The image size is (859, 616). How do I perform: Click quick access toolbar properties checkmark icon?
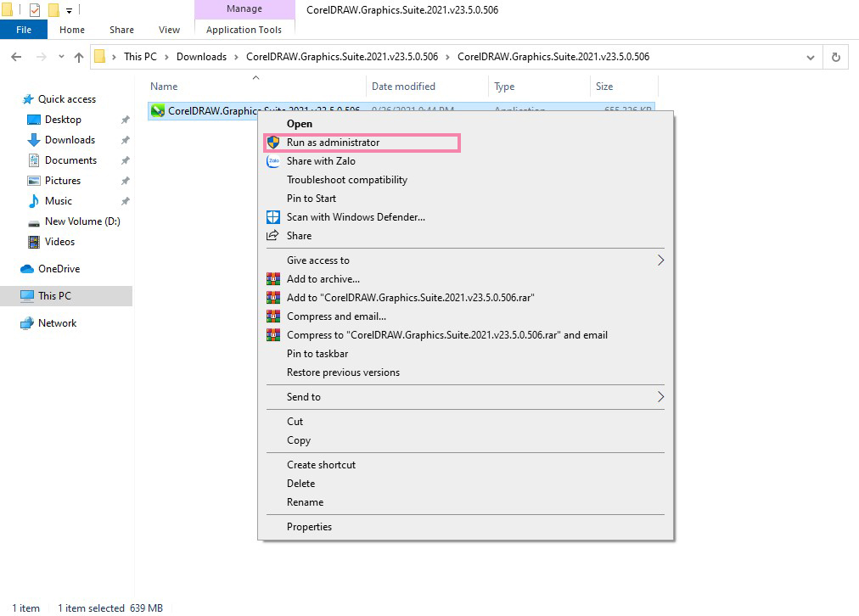point(34,9)
